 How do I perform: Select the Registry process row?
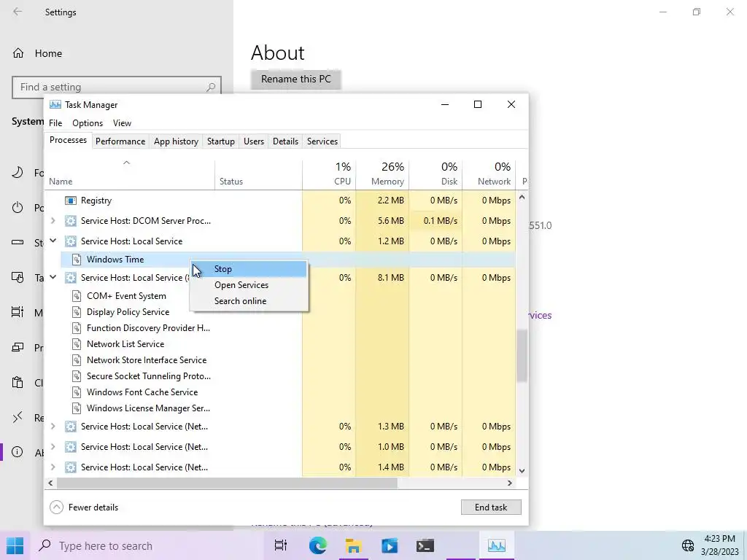(280, 201)
